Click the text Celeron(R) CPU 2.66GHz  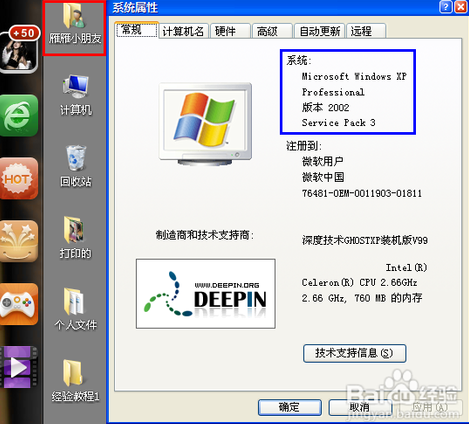click(x=359, y=283)
